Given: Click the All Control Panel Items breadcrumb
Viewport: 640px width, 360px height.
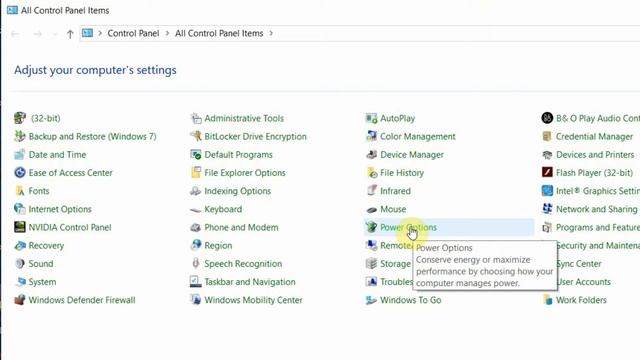Looking at the screenshot, I should [x=219, y=33].
